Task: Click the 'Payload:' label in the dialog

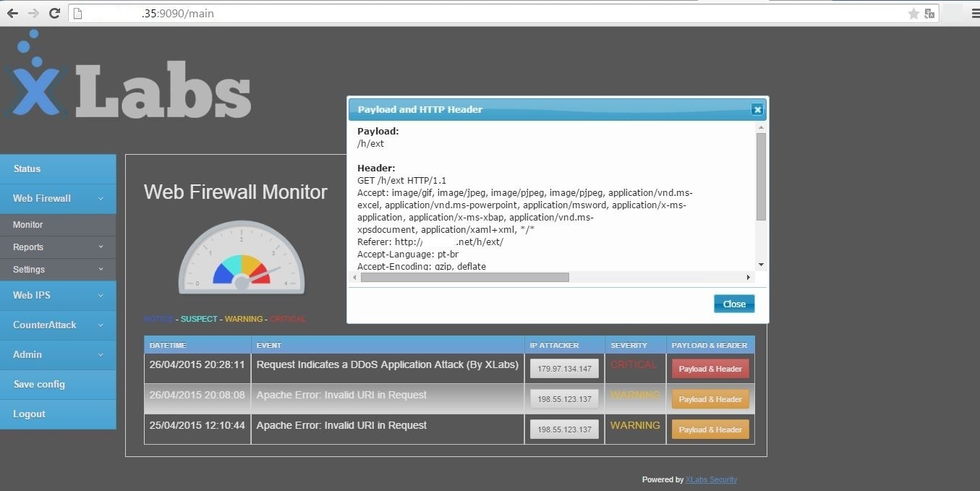Action: [x=378, y=132]
